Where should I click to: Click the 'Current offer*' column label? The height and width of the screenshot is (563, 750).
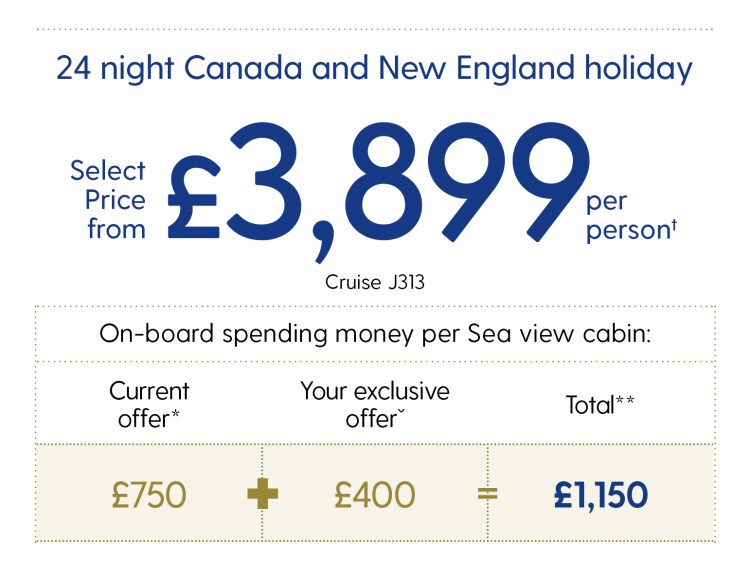[149, 405]
